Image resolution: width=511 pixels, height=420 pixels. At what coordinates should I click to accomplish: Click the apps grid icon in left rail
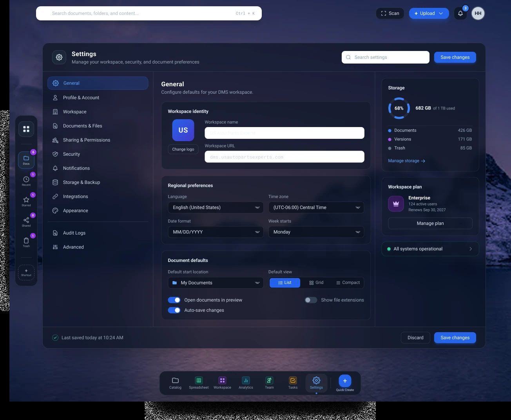[x=26, y=129]
